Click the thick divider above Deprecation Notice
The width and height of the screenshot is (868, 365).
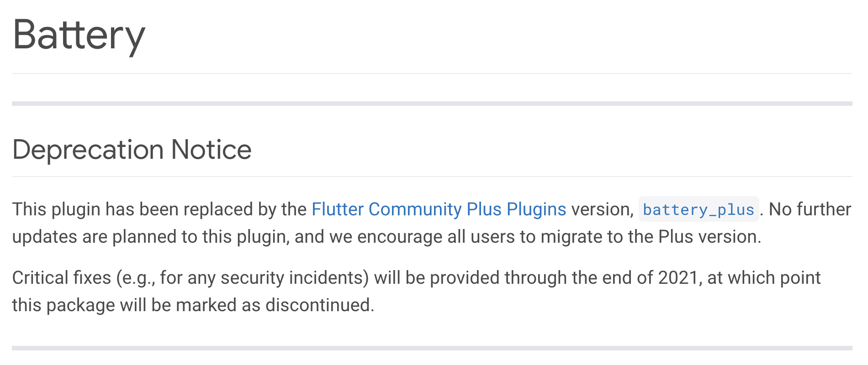(x=432, y=104)
